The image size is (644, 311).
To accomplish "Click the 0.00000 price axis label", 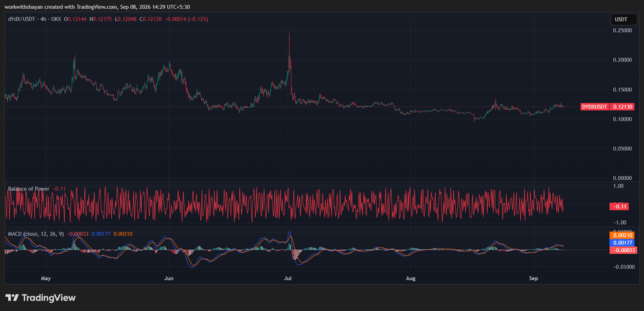I will coord(622,179).
